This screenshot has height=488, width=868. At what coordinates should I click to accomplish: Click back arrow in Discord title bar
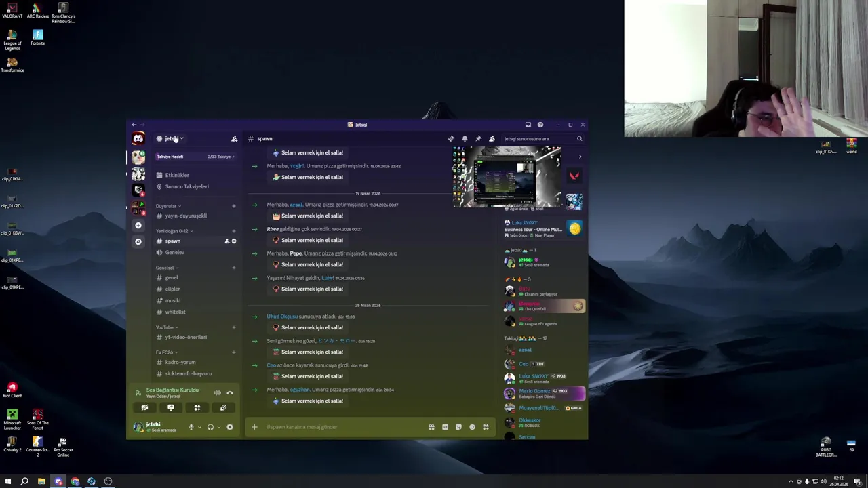(134, 125)
